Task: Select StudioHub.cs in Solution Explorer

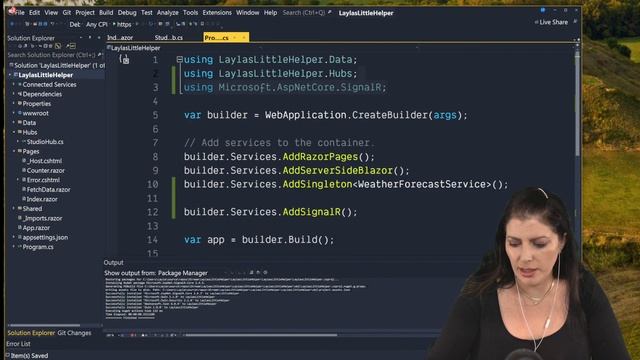Action: (44, 142)
